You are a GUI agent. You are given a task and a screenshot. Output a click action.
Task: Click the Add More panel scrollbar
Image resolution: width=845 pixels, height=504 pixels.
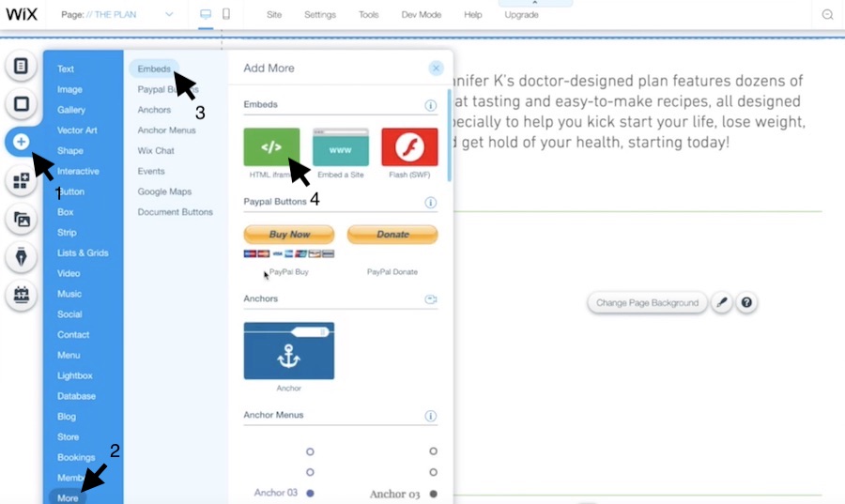[450, 136]
